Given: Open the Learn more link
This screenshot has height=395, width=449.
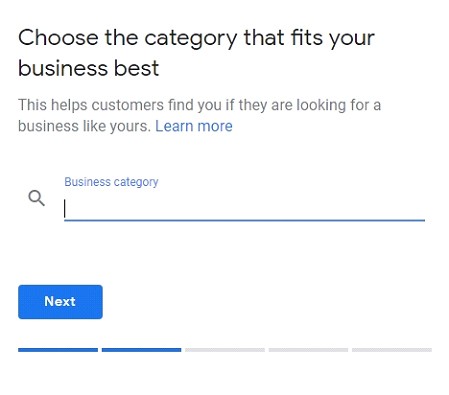Looking at the screenshot, I should [194, 126].
